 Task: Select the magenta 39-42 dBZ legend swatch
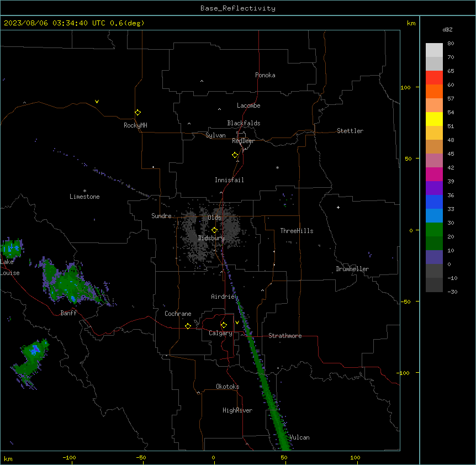pyautogui.click(x=434, y=174)
